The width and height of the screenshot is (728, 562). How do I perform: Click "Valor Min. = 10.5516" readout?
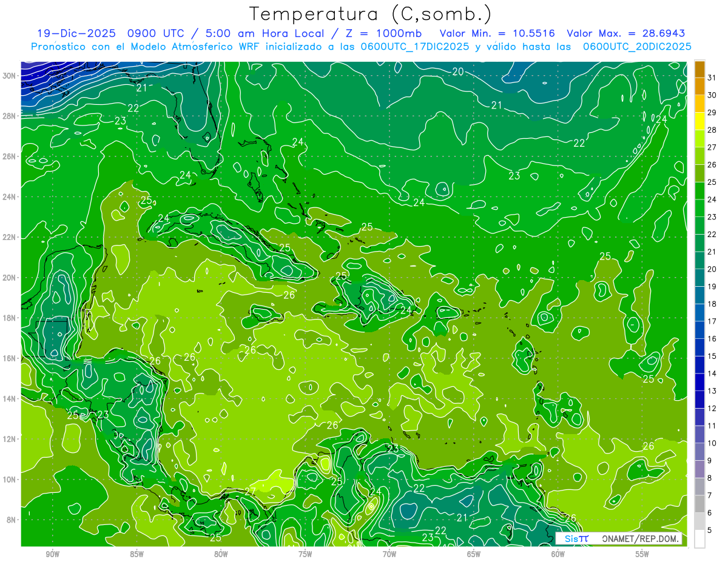click(x=497, y=33)
